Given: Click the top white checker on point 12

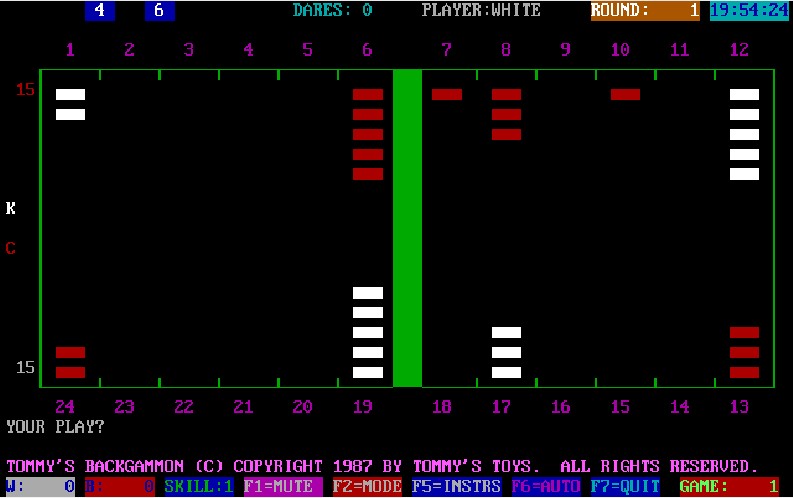Looking at the screenshot, I should click(x=744, y=94).
